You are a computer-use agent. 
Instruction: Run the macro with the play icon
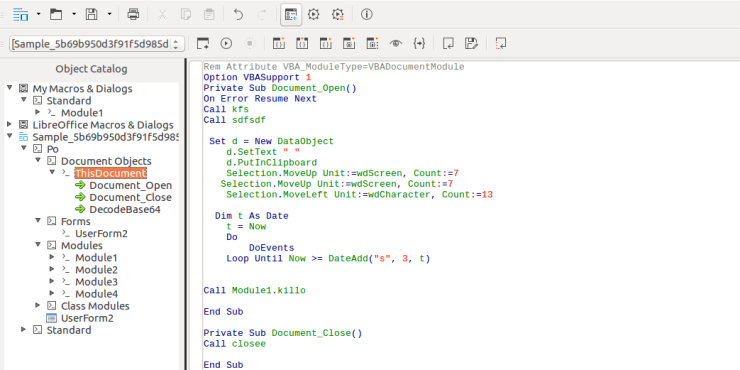pos(227,43)
